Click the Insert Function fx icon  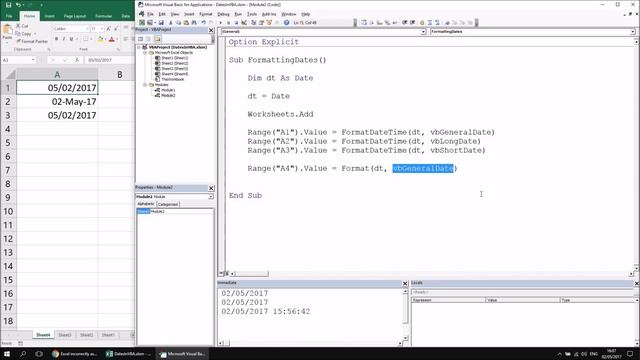[77, 60]
